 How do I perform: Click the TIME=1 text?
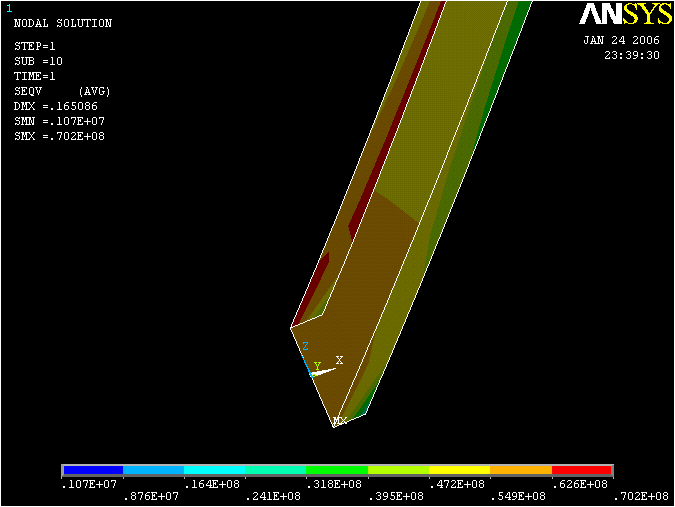(x=35, y=76)
